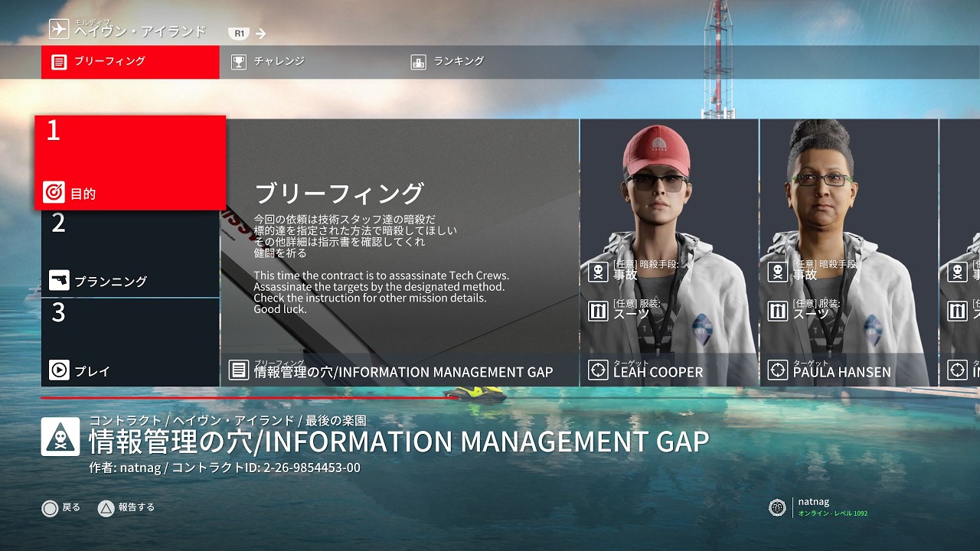Click LEAH COOPER name label
Screen dimensions: 980x551
tap(658, 373)
